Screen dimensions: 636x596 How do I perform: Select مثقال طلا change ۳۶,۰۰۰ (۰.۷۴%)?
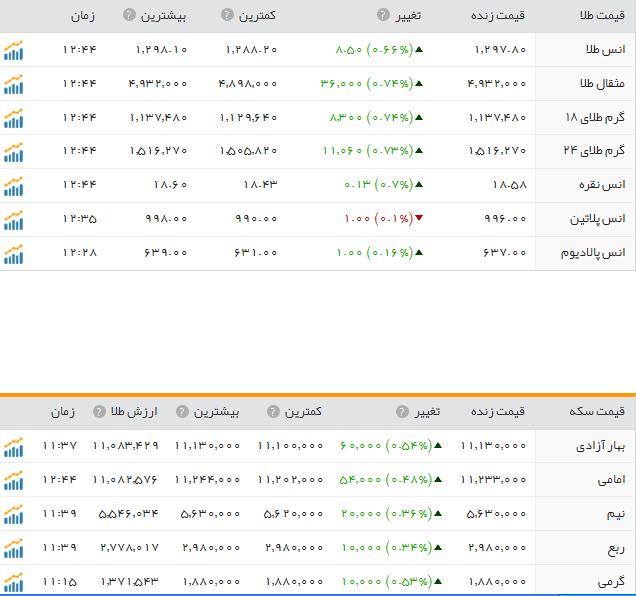(x=372, y=83)
